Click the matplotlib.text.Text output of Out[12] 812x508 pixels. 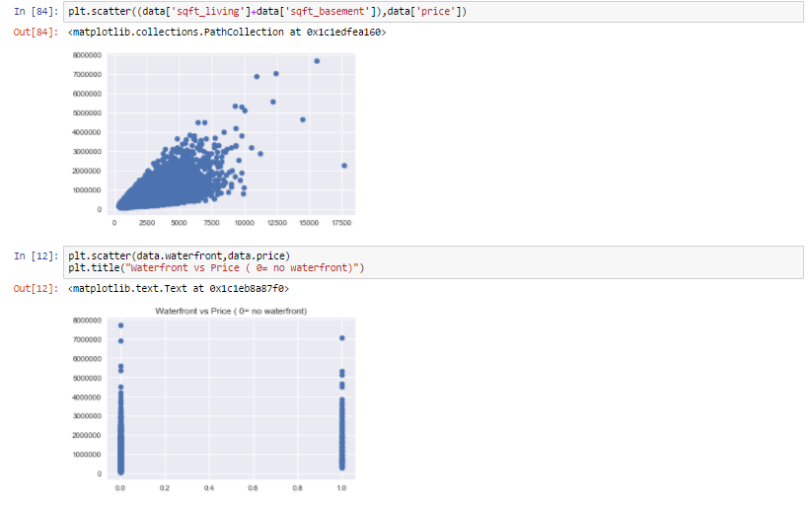(x=179, y=288)
